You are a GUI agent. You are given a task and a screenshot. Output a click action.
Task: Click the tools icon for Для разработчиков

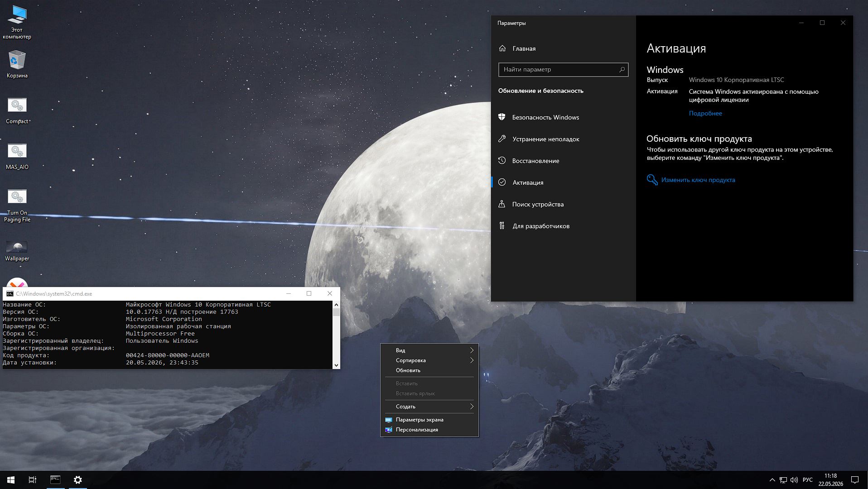502,225
